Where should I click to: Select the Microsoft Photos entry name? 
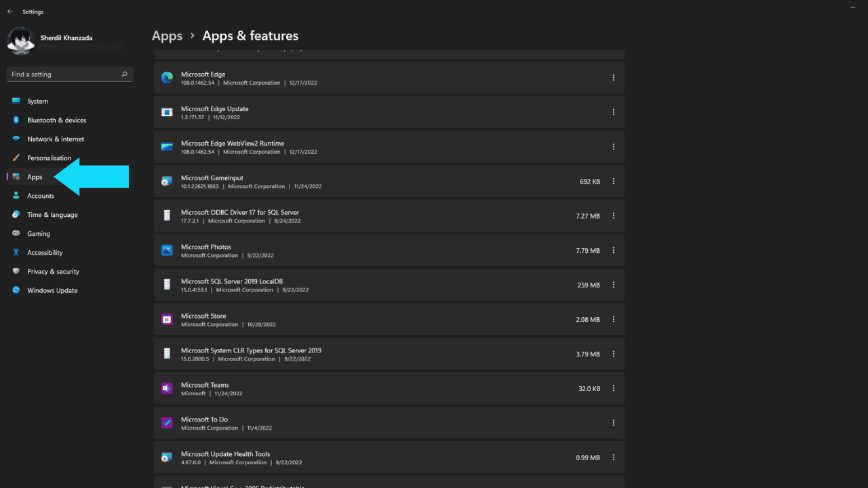tap(206, 247)
